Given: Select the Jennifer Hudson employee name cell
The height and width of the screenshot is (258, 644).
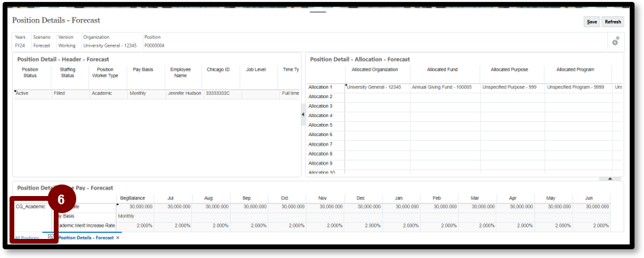Looking at the screenshot, I should 184,94.
